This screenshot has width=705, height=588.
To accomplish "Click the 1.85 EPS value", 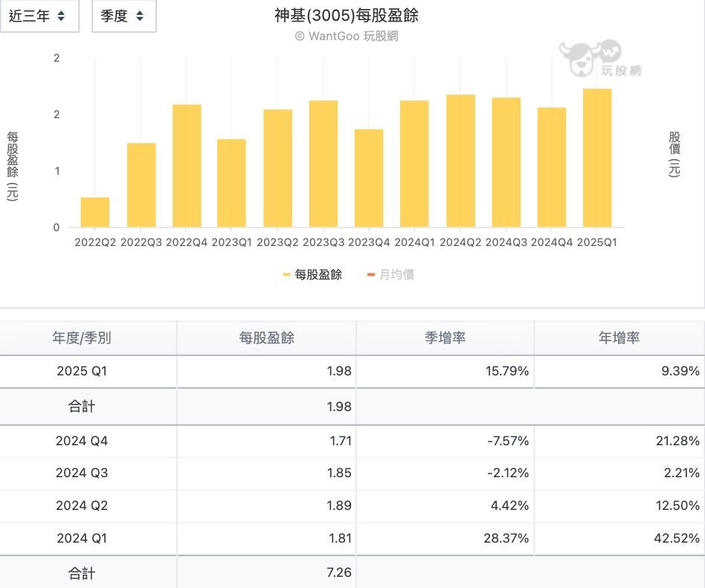I will click(x=339, y=473).
